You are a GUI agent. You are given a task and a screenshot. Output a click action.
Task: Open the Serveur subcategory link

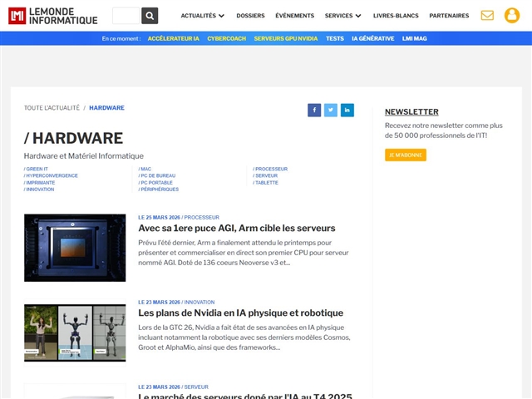(x=265, y=175)
